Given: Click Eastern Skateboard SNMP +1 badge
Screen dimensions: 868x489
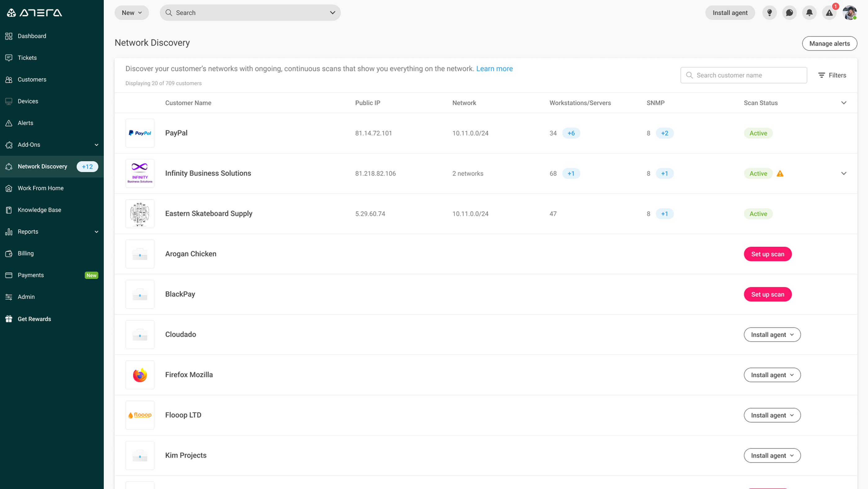Looking at the screenshot, I should pos(664,214).
